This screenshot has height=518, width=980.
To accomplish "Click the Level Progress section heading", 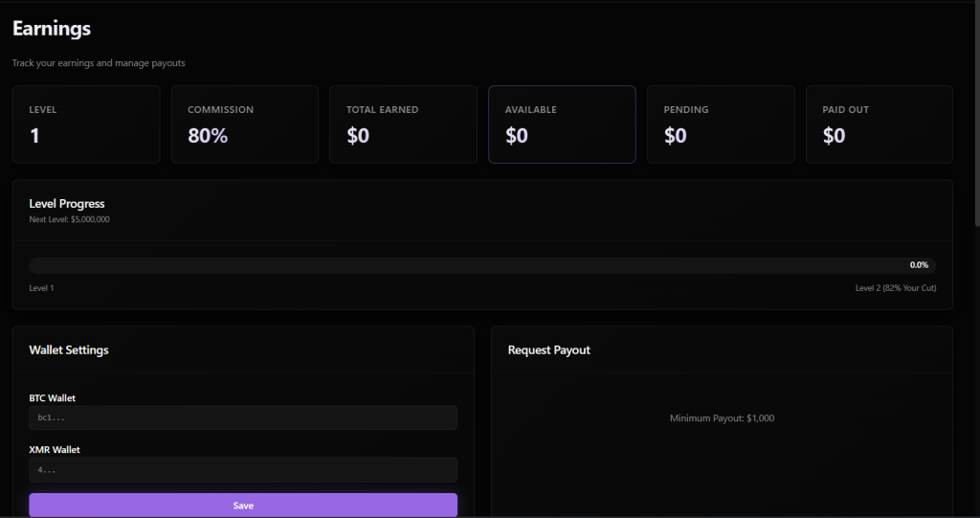I will pyautogui.click(x=67, y=204).
